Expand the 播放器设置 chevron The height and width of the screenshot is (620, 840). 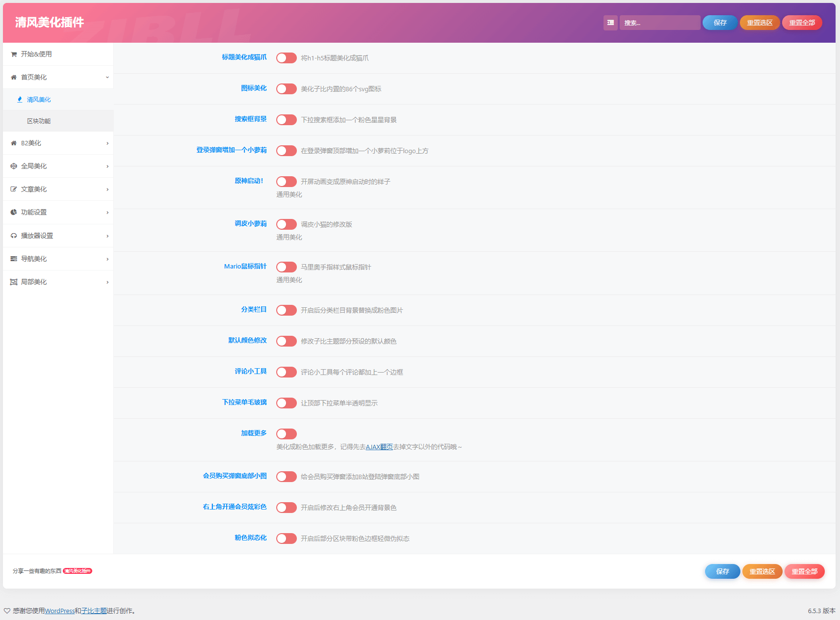click(107, 236)
